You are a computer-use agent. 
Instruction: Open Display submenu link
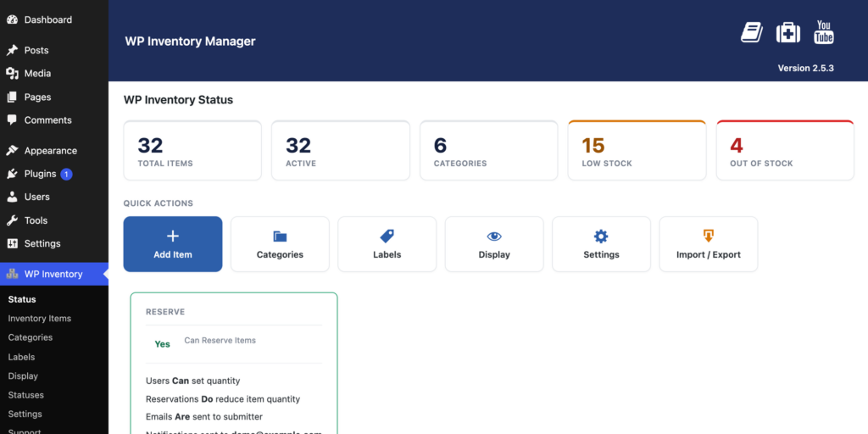click(x=23, y=376)
